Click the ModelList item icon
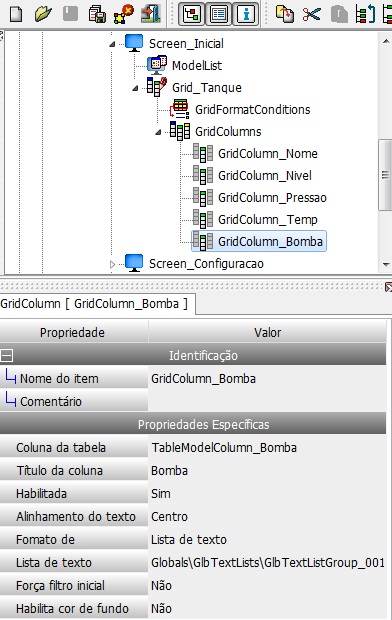Screen dimensions: 392x620 click(x=157, y=65)
